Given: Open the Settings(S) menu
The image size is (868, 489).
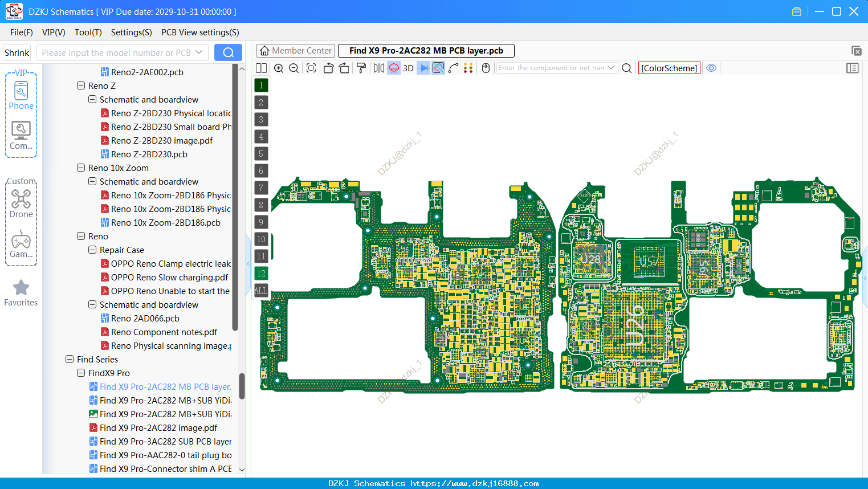Looking at the screenshot, I should click(x=132, y=32).
